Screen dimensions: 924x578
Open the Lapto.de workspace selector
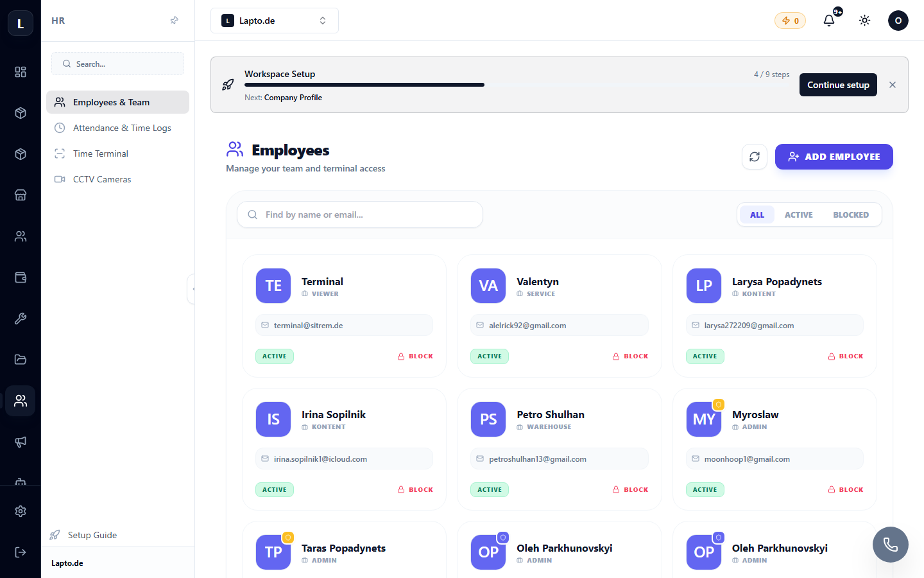tap(275, 21)
